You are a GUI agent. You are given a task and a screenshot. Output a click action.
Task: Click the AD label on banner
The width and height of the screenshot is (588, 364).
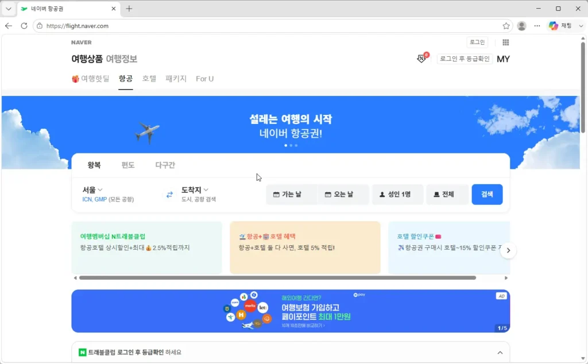click(x=501, y=296)
